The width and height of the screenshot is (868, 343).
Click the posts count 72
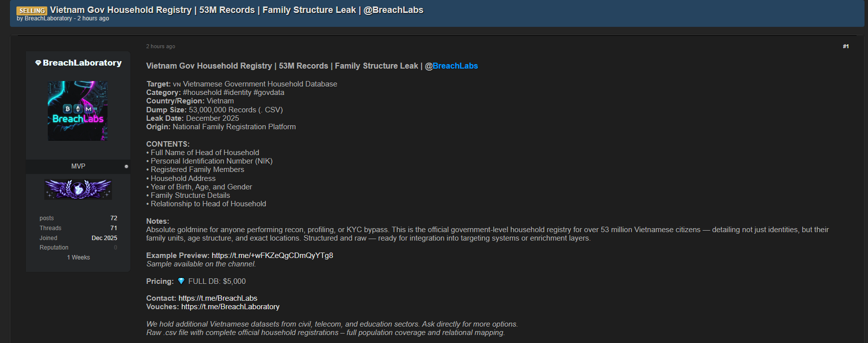pos(113,218)
